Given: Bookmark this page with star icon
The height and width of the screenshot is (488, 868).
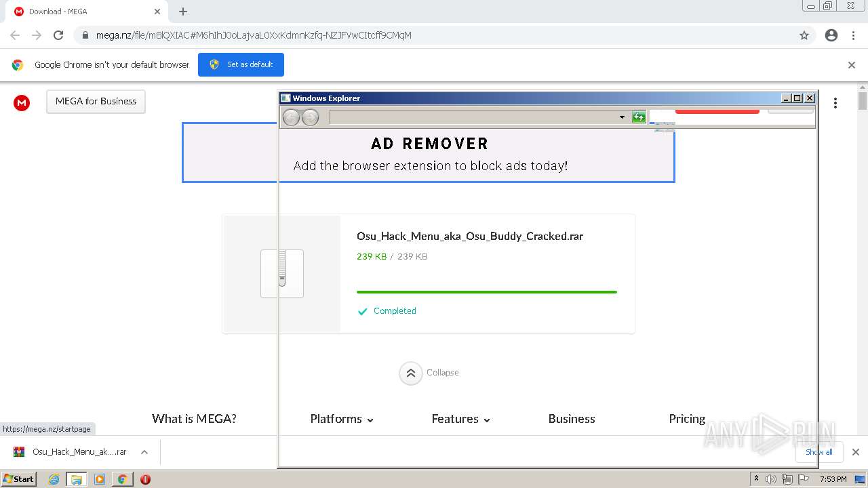Looking at the screenshot, I should [804, 35].
